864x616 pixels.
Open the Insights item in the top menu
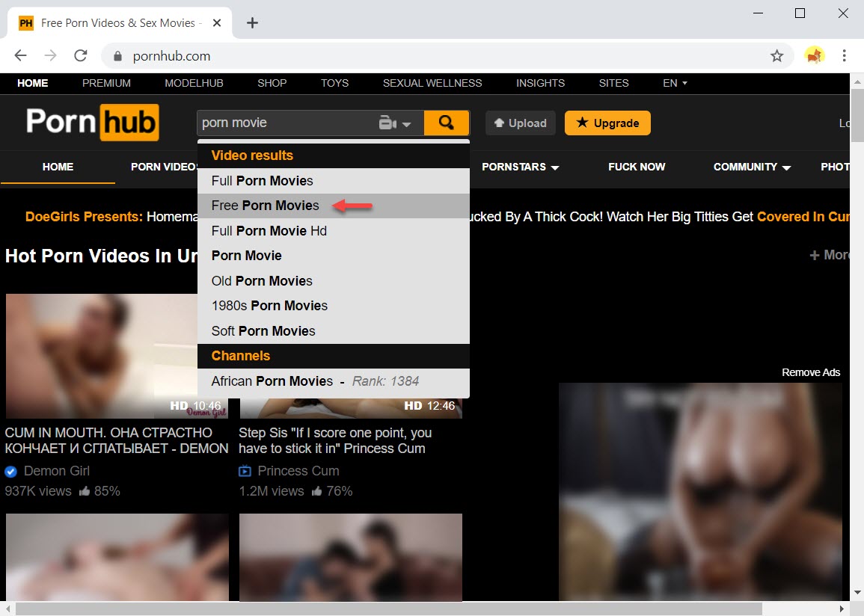pos(540,83)
